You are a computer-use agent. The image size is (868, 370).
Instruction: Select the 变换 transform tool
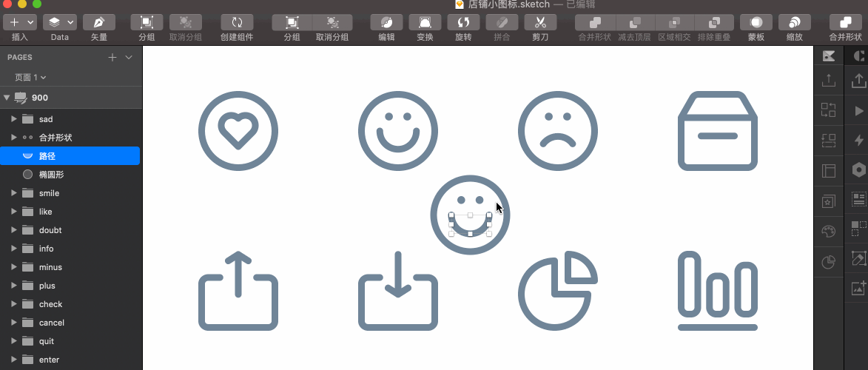[425, 22]
